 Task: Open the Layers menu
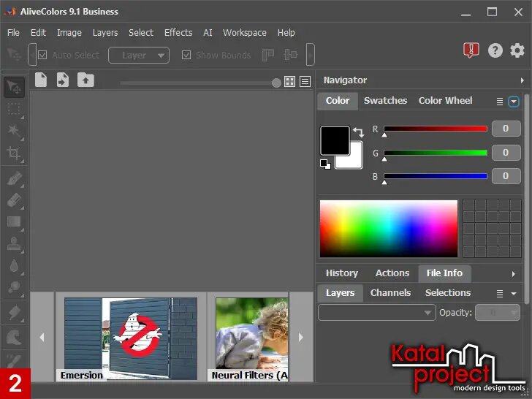pos(105,33)
